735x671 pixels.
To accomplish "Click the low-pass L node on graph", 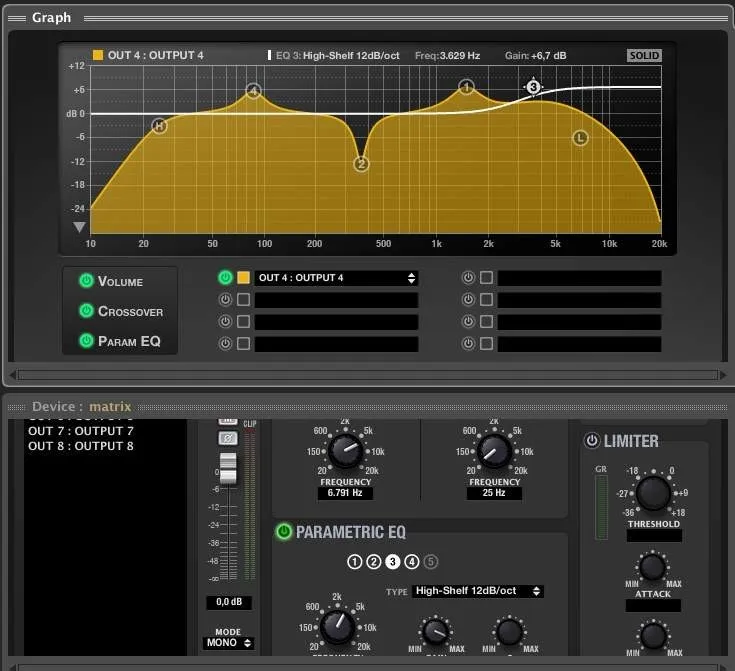I will tap(580, 138).
